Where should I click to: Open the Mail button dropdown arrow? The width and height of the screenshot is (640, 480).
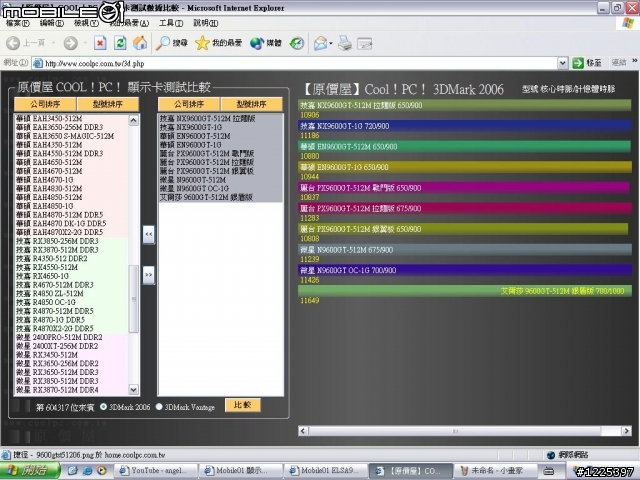click(x=331, y=43)
